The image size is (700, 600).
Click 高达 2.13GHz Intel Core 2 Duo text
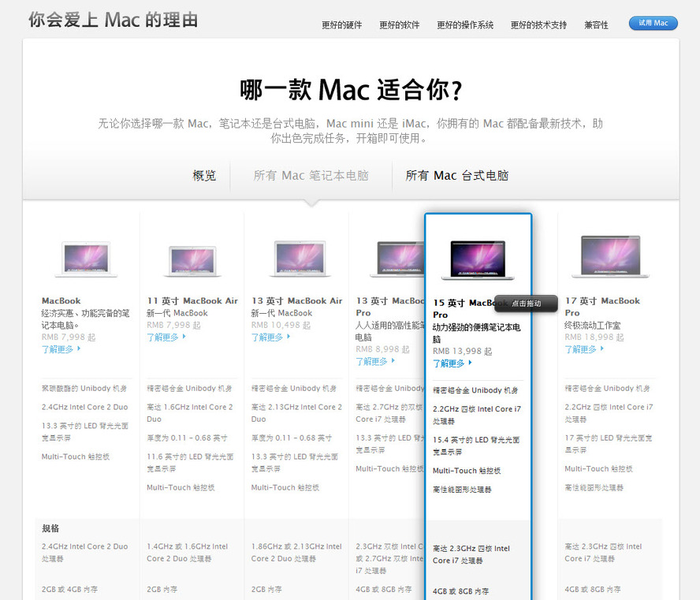pyautogui.click(x=296, y=413)
